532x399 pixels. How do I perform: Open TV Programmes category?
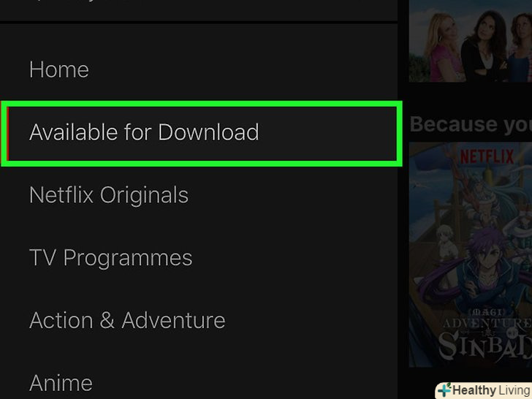(110, 258)
